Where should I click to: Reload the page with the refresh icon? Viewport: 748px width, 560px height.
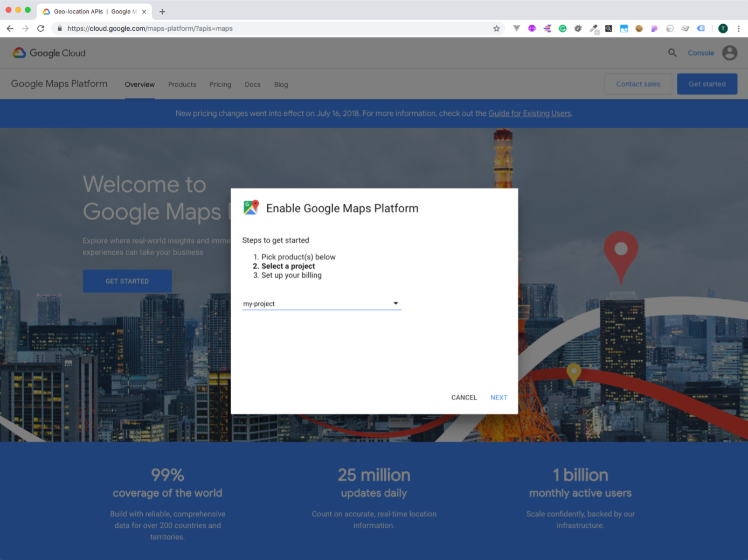(x=40, y=29)
